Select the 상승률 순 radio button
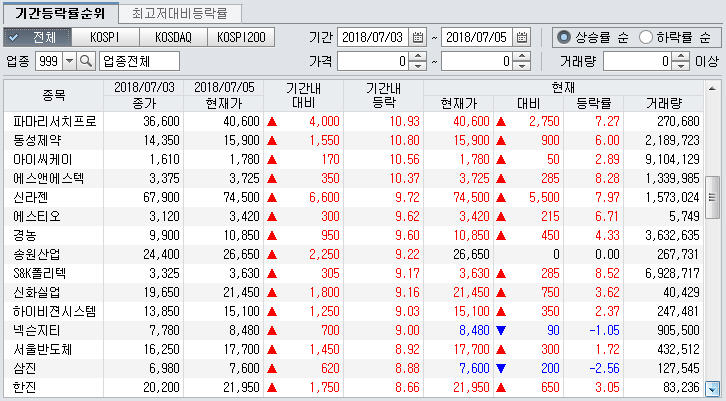Image resolution: width=726 pixels, height=401 pixels. click(565, 37)
